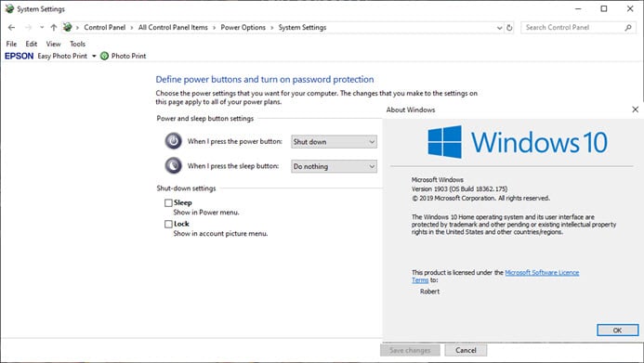Click 'Shut-down settings' section label

[186, 188]
